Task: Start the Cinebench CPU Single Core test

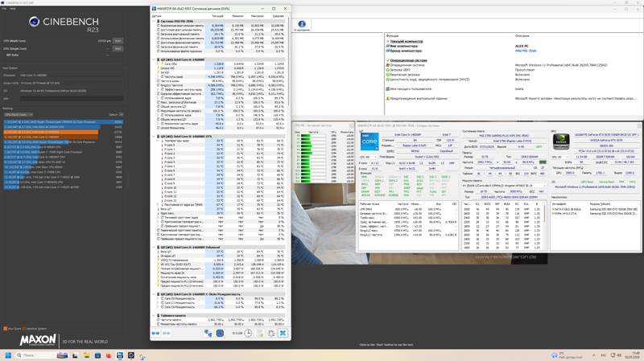Action: (118, 48)
